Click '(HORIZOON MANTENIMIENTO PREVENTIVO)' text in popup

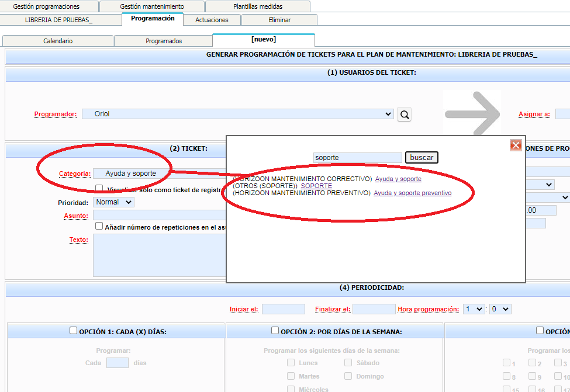pyautogui.click(x=302, y=193)
